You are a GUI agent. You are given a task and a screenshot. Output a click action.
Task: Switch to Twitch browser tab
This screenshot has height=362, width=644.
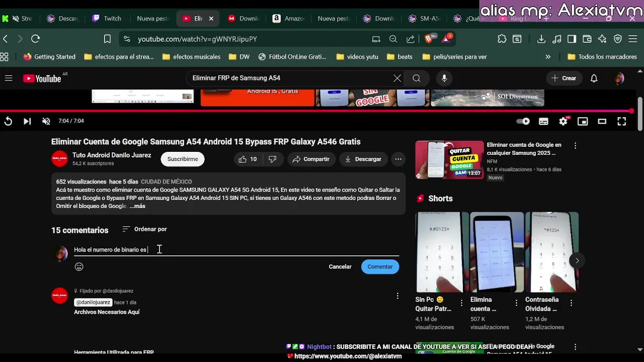click(107, 19)
